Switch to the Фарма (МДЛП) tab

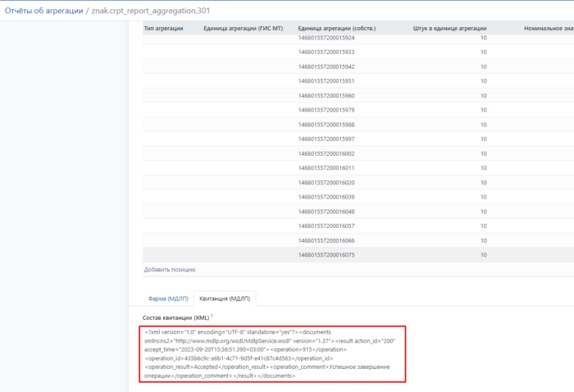click(168, 298)
